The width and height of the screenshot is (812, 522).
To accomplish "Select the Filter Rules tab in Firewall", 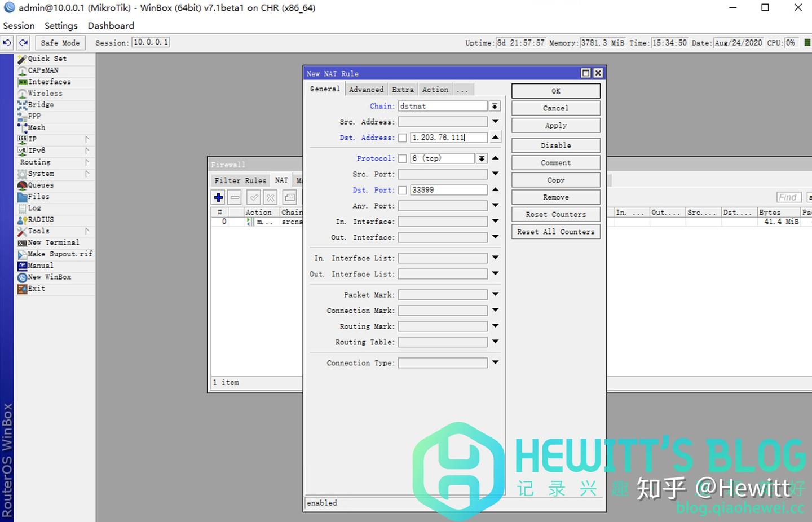I will point(240,180).
